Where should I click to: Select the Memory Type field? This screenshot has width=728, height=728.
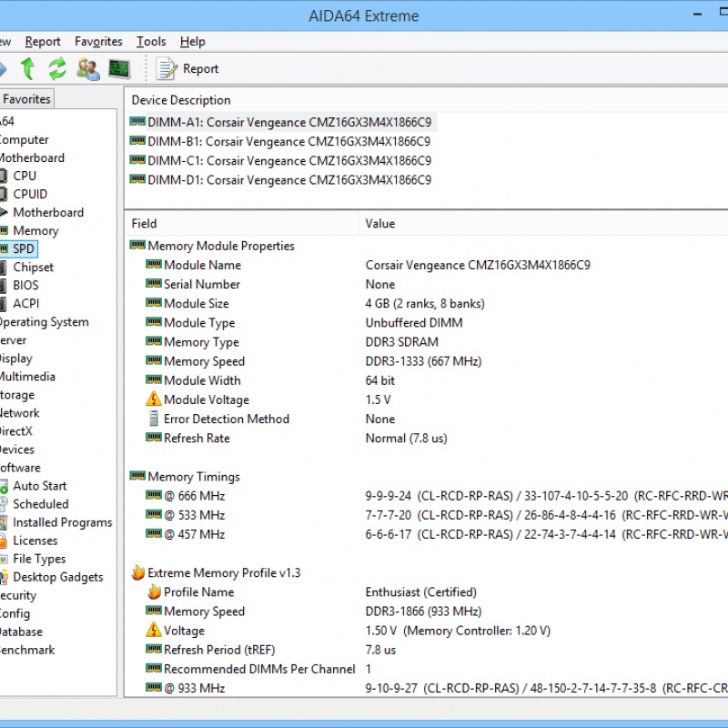pos(201,342)
